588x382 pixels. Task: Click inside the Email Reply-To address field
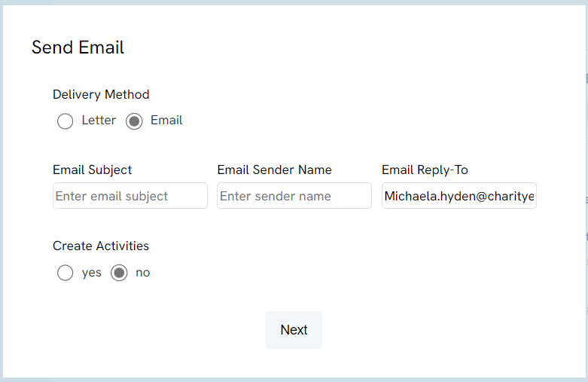459,195
